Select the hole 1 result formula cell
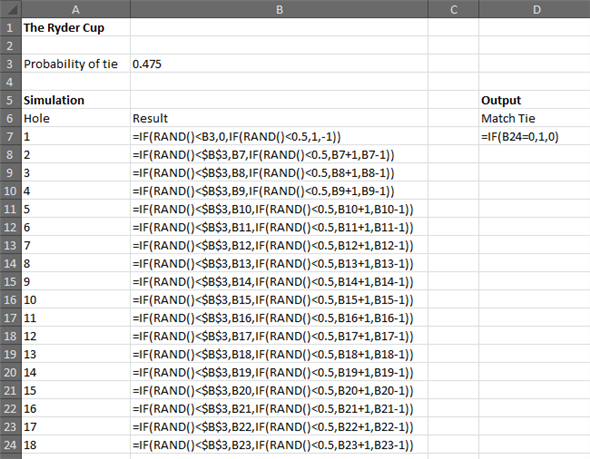 pyautogui.click(x=279, y=137)
